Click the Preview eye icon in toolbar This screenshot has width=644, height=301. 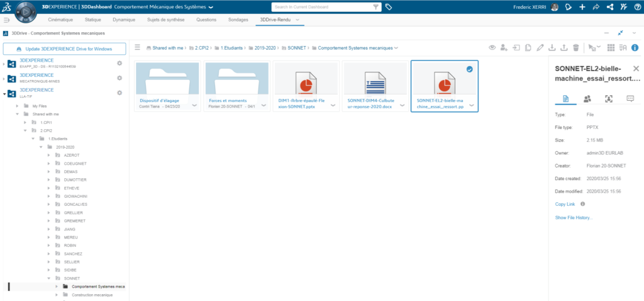[492, 48]
